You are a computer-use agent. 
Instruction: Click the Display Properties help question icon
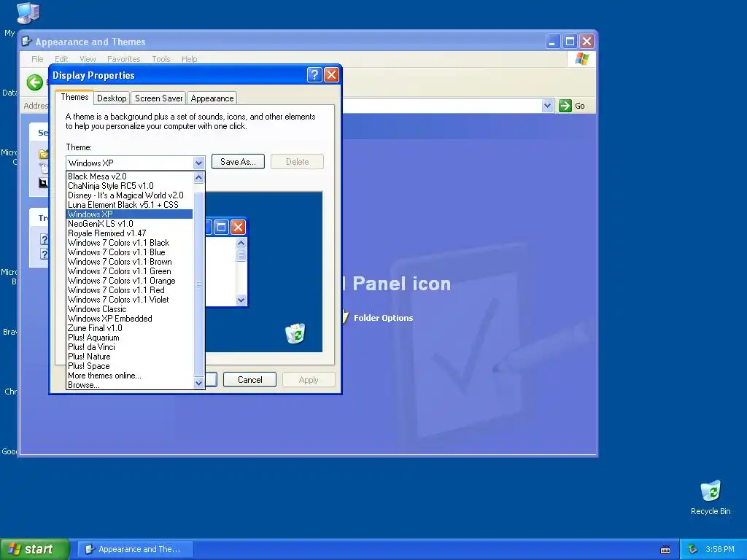coord(314,75)
